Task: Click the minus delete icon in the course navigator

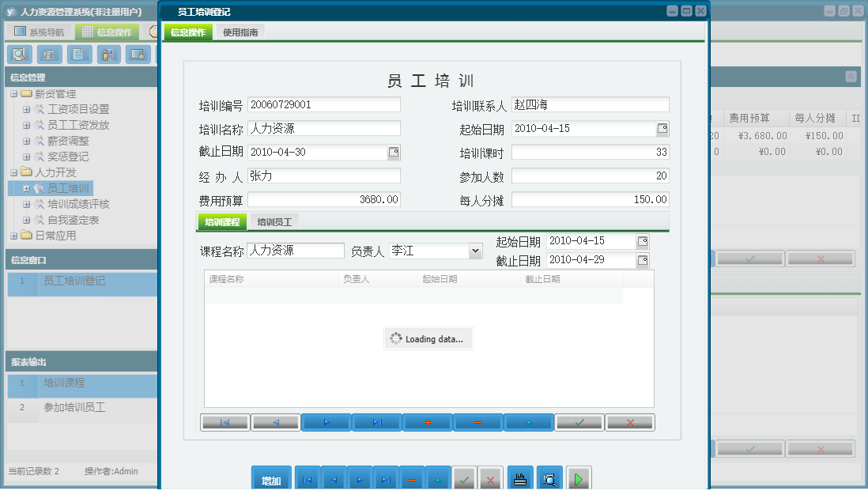Action: (x=477, y=422)
